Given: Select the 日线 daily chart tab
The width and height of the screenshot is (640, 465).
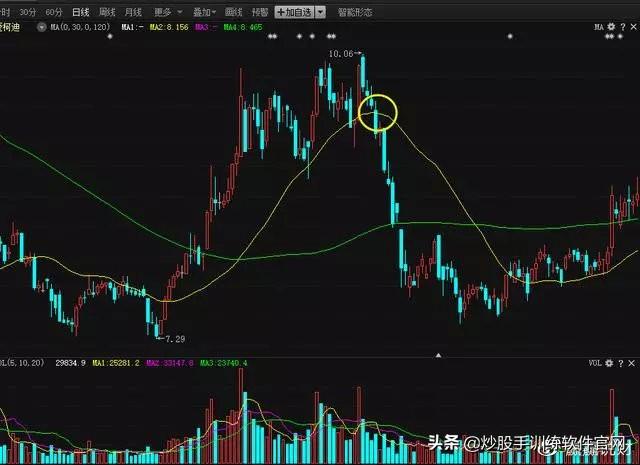Looking at the screenshot, I should click(x=80, y=12).
